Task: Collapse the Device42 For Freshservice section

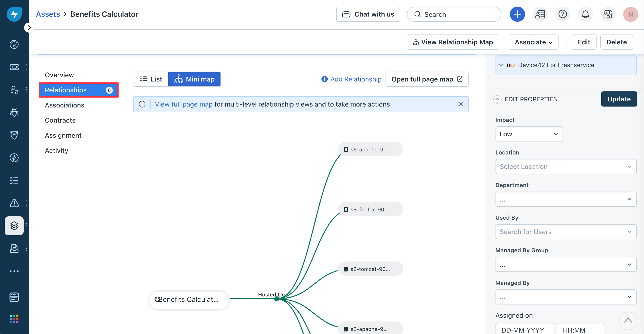Action: (501, 65)
